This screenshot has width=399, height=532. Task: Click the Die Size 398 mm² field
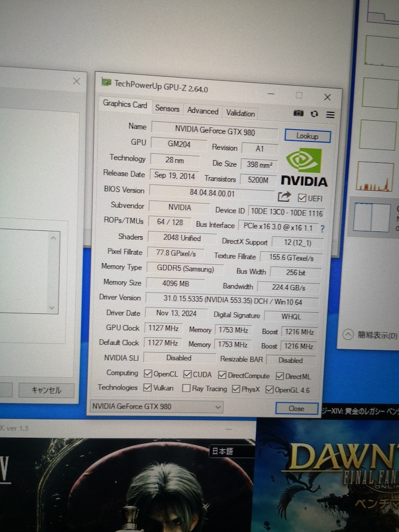pos(259,164)
